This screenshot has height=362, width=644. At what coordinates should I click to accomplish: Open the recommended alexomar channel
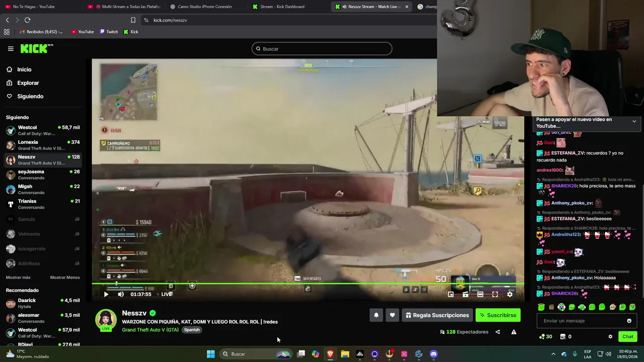(43, 318)
